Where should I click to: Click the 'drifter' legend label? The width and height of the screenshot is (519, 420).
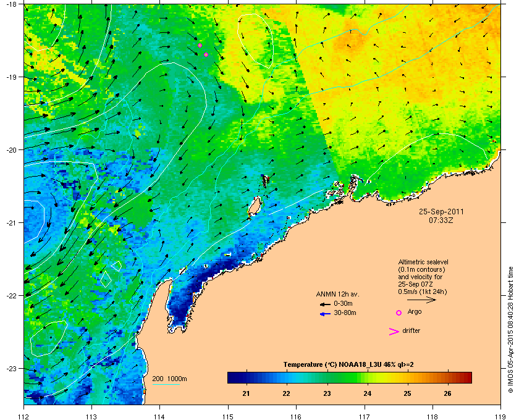[411, 330]
